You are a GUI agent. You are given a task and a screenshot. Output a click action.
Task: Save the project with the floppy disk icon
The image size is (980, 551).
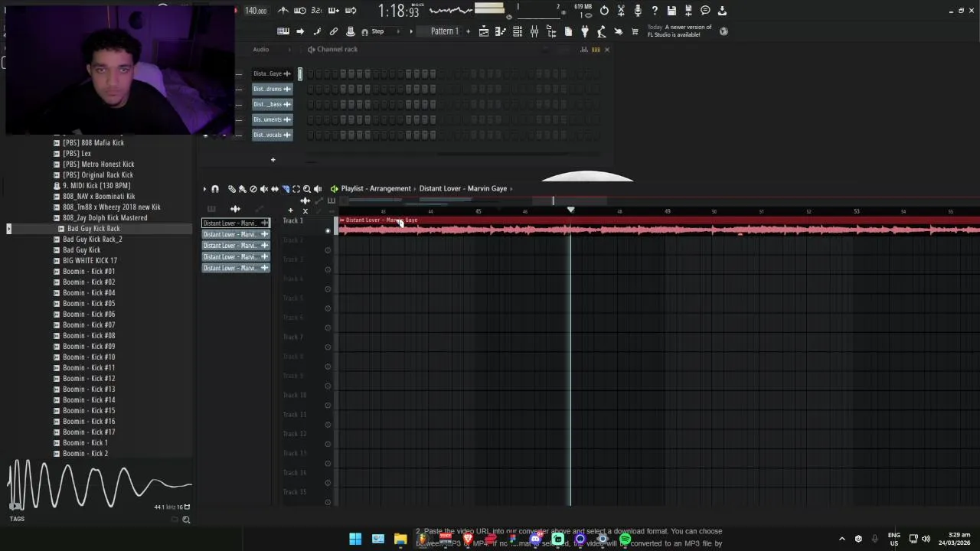click(x=671, y=11)
